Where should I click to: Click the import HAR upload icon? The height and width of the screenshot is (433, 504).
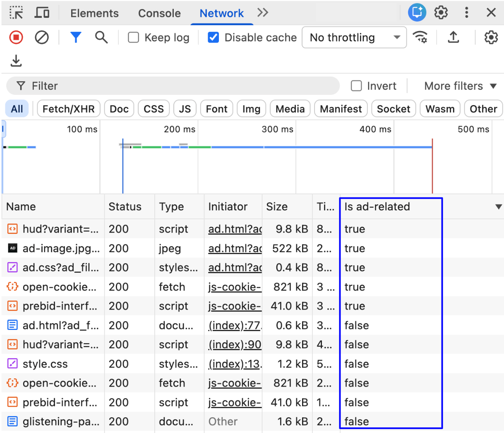(x=454, y=37)
